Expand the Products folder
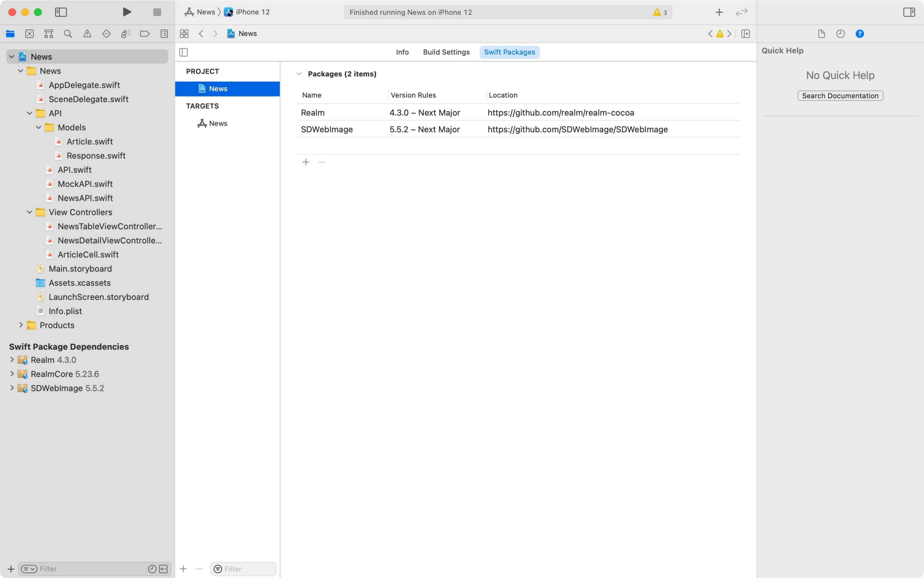The height and width of the screenshot is (578, 924). (21, 325)
